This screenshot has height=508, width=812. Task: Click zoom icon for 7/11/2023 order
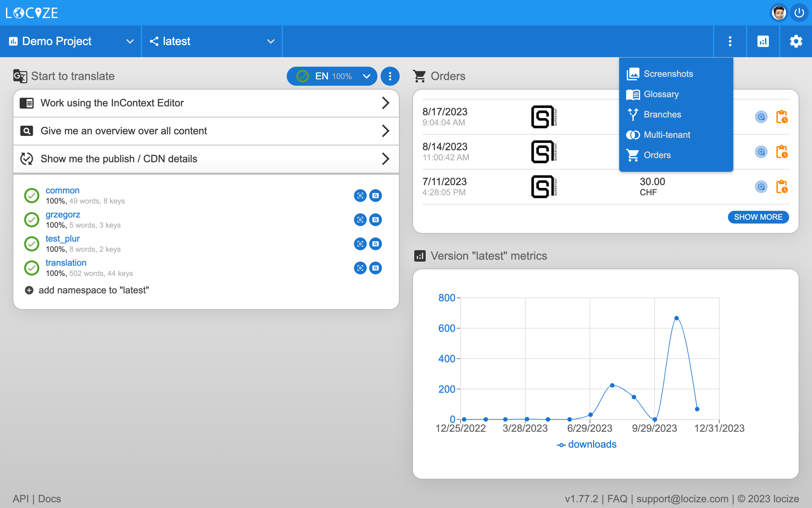click(761, 187)
